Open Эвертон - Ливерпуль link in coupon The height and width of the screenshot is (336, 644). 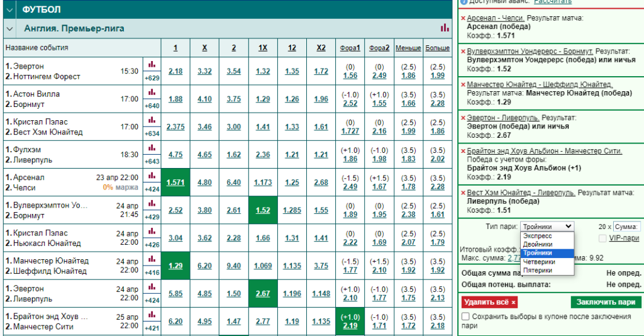coord(503,118)
